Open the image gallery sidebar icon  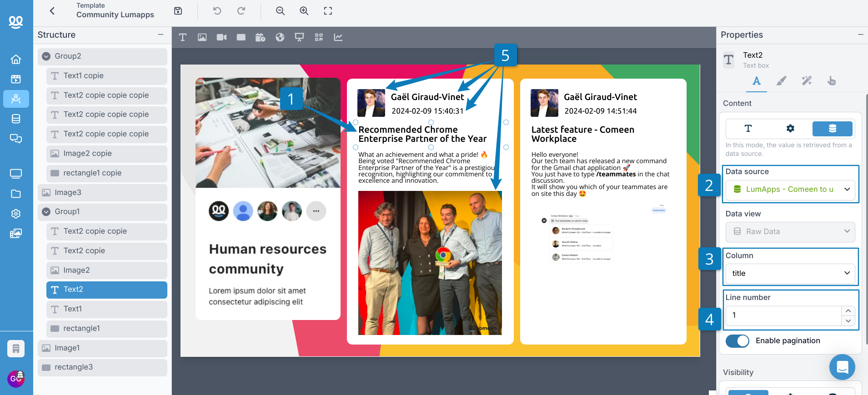(16, 234)
